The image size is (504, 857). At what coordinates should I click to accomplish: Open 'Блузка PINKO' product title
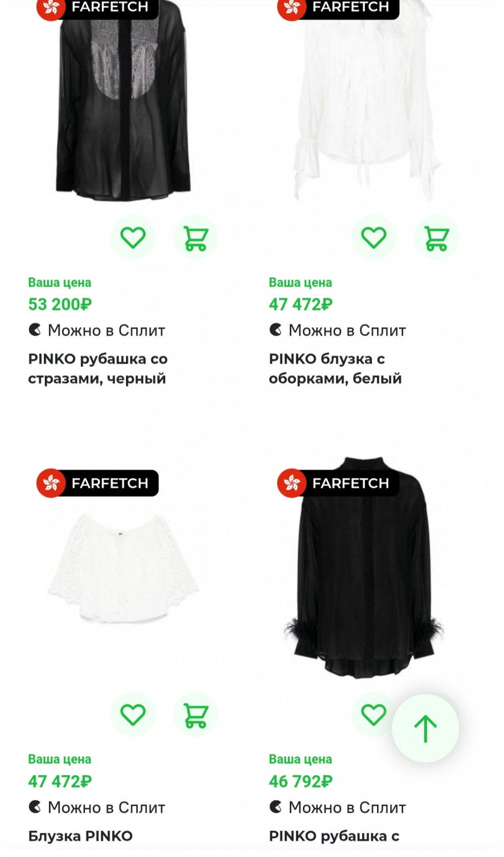[80, 836]
